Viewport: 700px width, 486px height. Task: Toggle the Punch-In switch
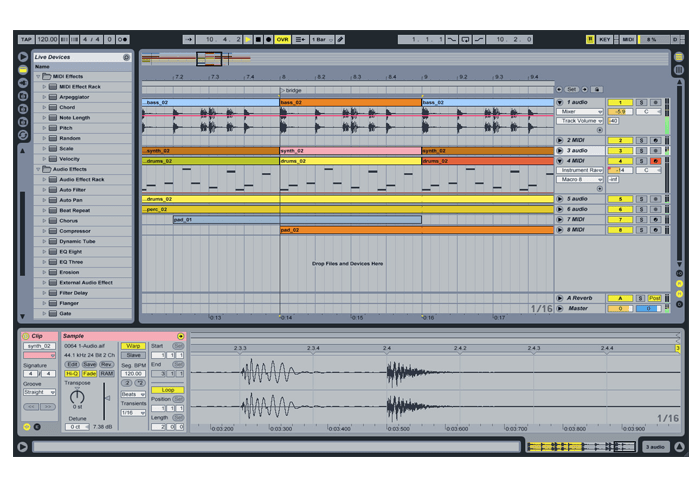click(452, 39)
